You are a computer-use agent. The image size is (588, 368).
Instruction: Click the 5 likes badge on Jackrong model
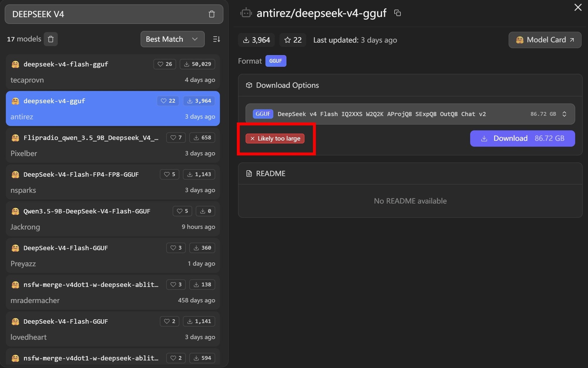182,211
